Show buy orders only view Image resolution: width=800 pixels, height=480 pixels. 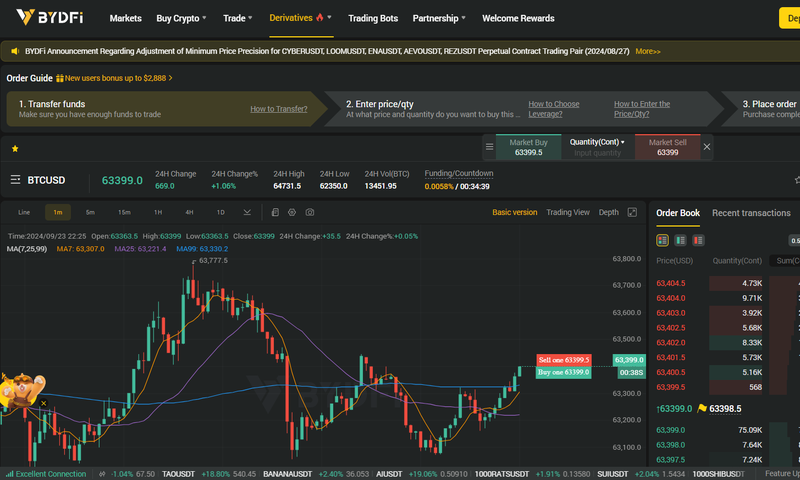[680, 240]
